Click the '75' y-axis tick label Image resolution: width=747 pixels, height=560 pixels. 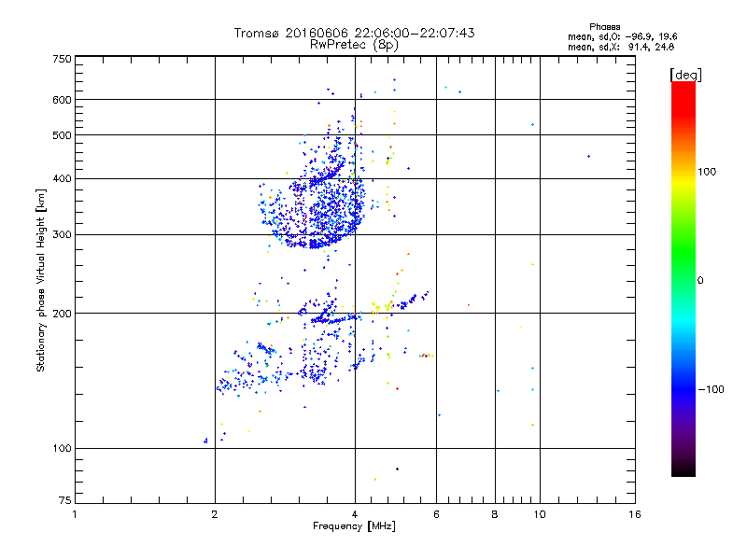coord(65,500)
